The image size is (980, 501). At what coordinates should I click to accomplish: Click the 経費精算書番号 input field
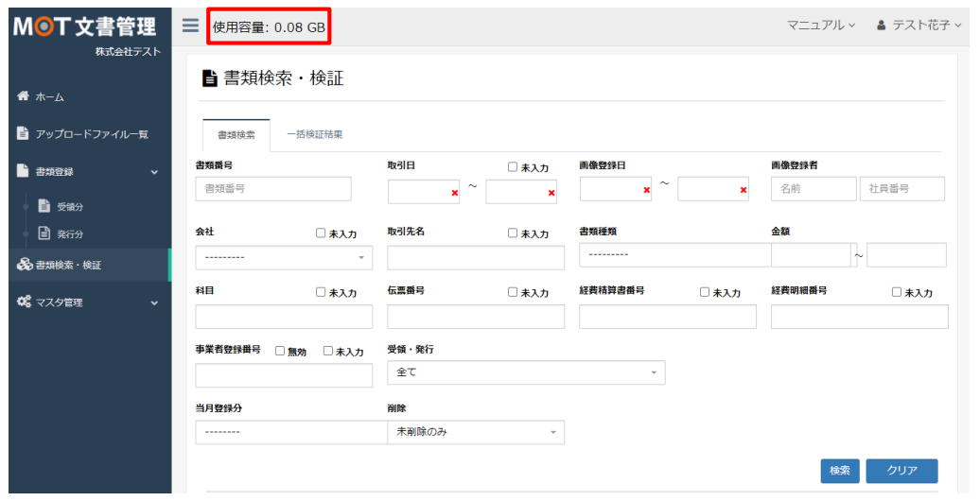point(668,317)
